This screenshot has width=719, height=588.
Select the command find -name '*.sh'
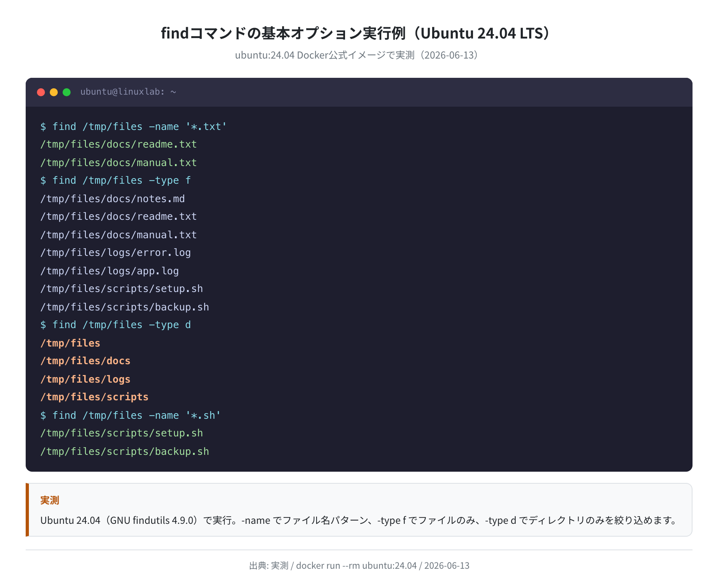pyautogui.click(x=130, y=415)
